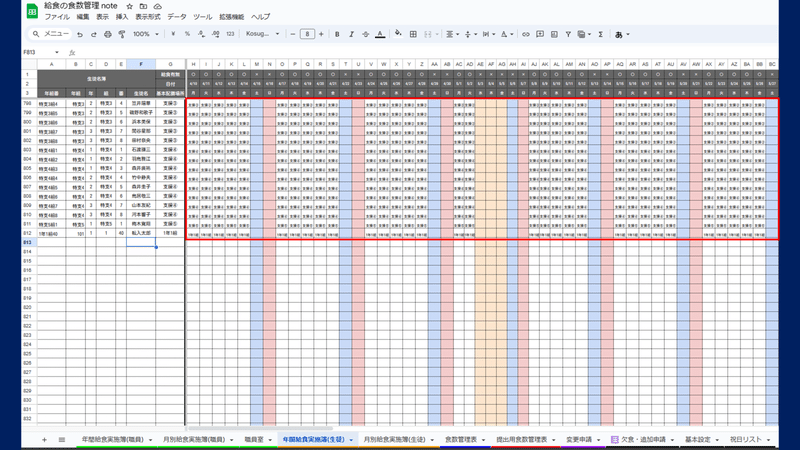Viewport: 800px width, 450px height.
Task: Open the 編集 menu
Action: click(x=83, y=17)
